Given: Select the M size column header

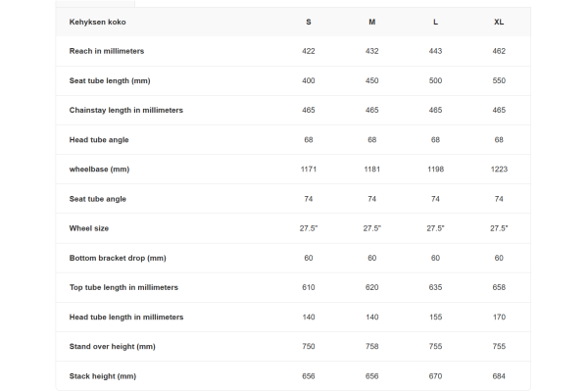Looking at the screenshot, I should pos(371,22).
